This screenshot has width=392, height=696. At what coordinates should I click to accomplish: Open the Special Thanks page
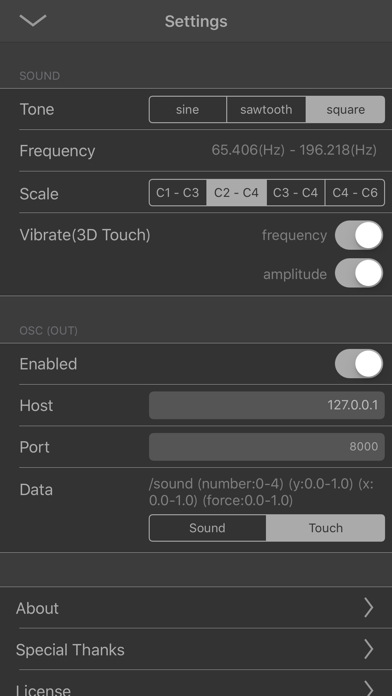(x=196, y=649)
